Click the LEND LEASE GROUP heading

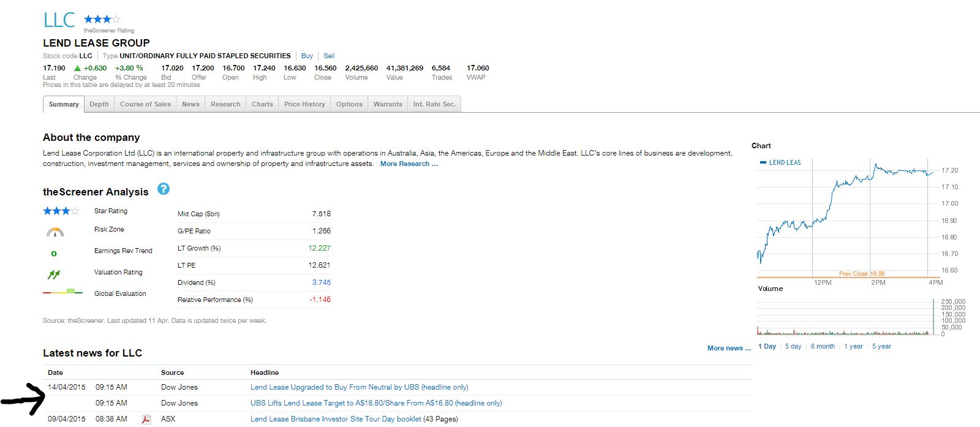pos(96,43)
